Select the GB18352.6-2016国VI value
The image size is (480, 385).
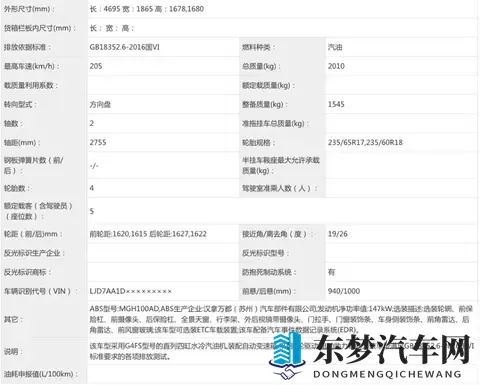click(x=124, y=47)
